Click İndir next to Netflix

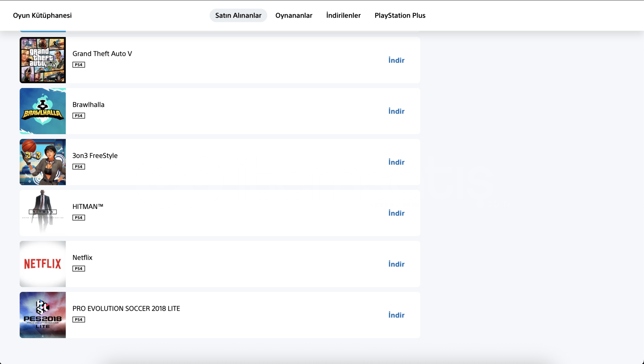(396, 264)
